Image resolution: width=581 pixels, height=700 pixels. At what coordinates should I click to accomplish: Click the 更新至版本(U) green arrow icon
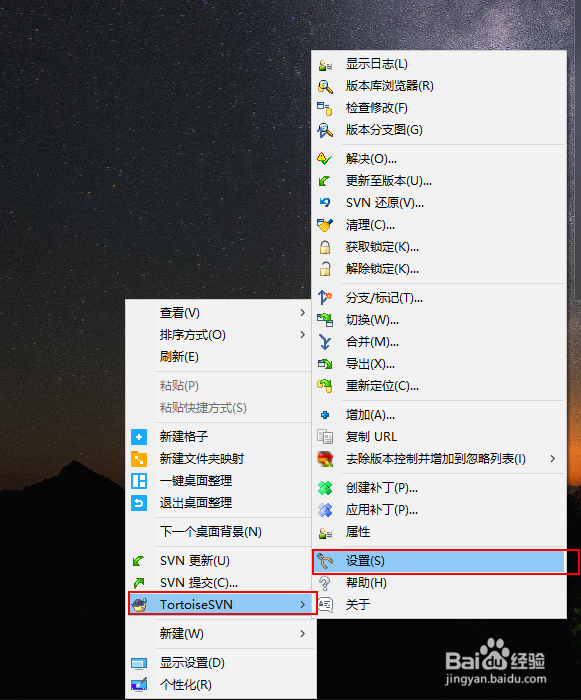point(325,181)
